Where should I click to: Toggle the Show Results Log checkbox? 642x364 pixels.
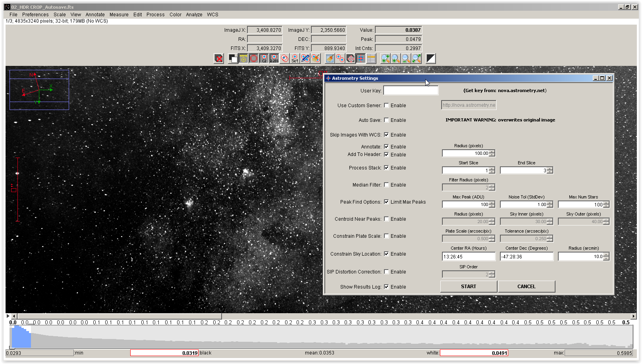386,287
